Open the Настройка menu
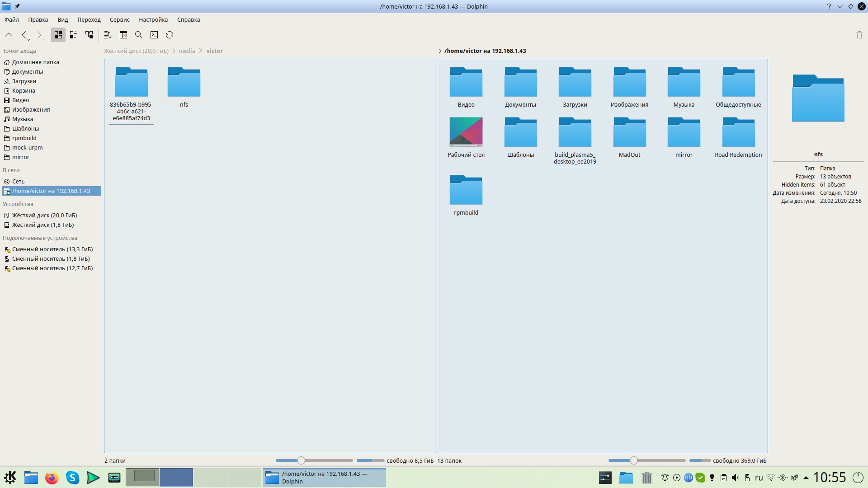Image resolution: width=868 pixels, height=488 pixels. pos(153,19)
